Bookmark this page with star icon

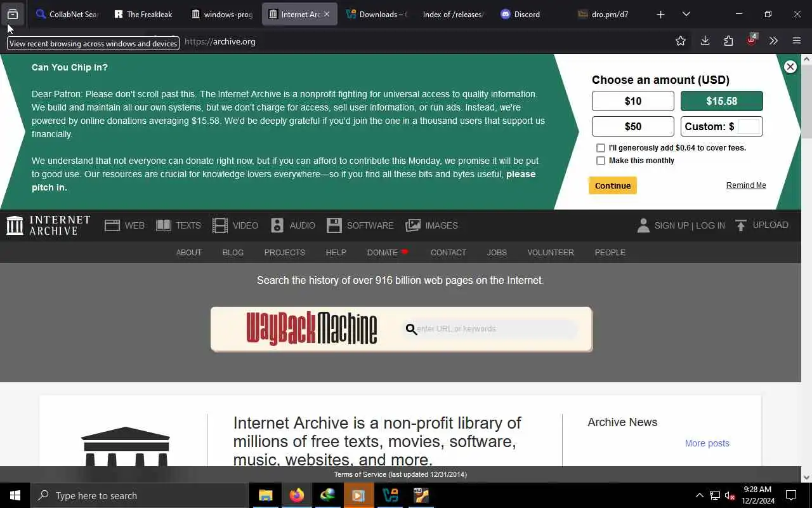(x=681, y=41)
